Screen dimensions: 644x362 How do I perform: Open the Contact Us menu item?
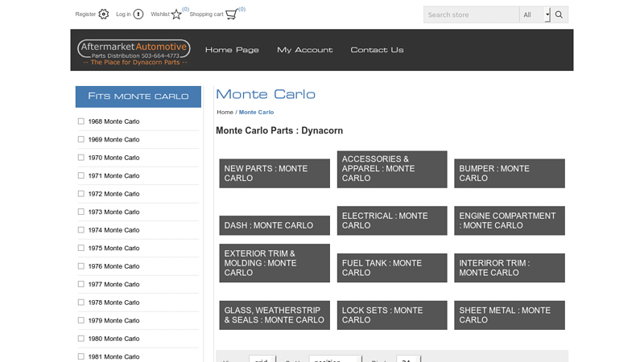tap(377, 50)
